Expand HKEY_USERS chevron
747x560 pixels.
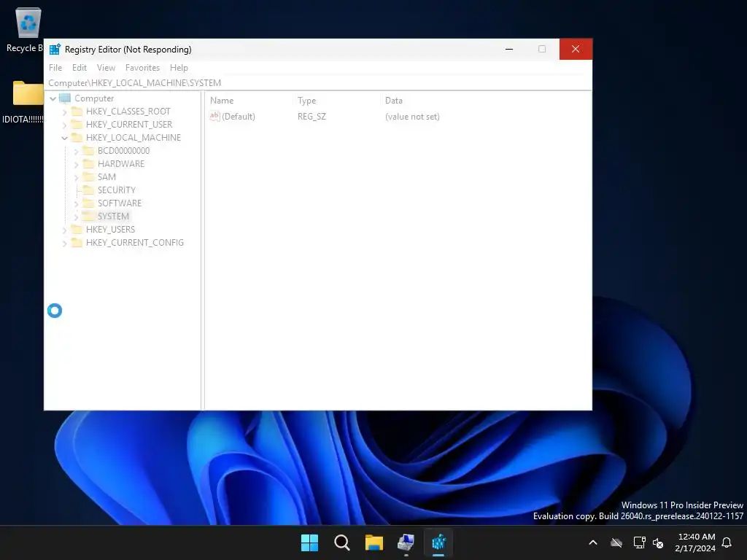point(65,230)
